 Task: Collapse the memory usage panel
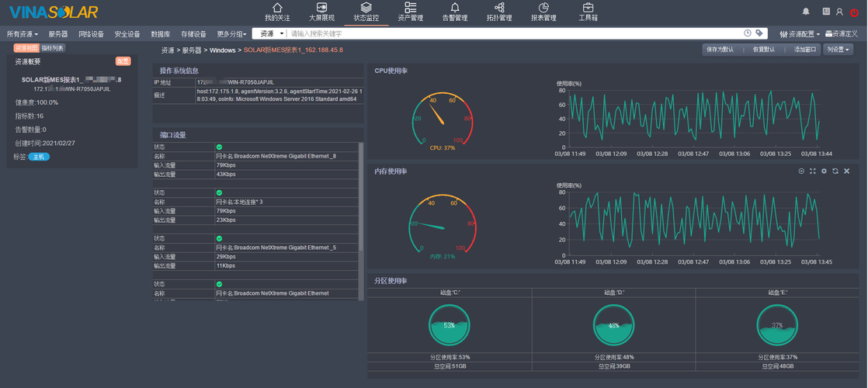pos(801,171)
